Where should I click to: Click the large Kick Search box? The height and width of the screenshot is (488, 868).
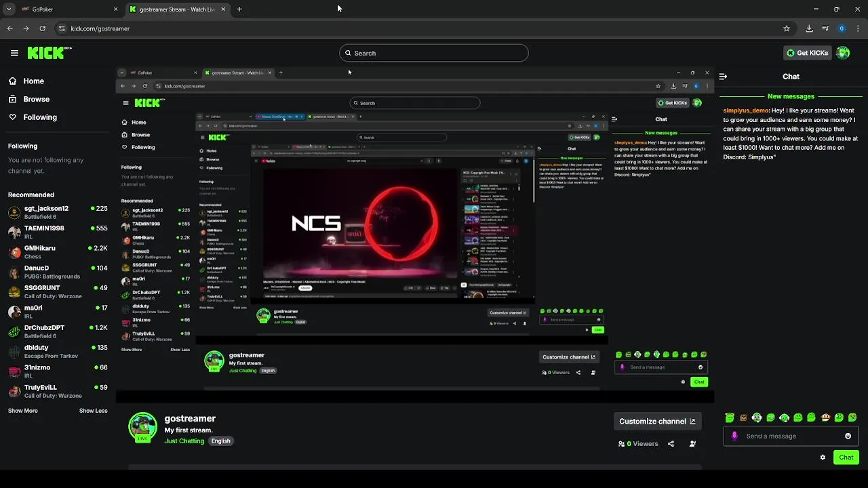tap(434, 53)
